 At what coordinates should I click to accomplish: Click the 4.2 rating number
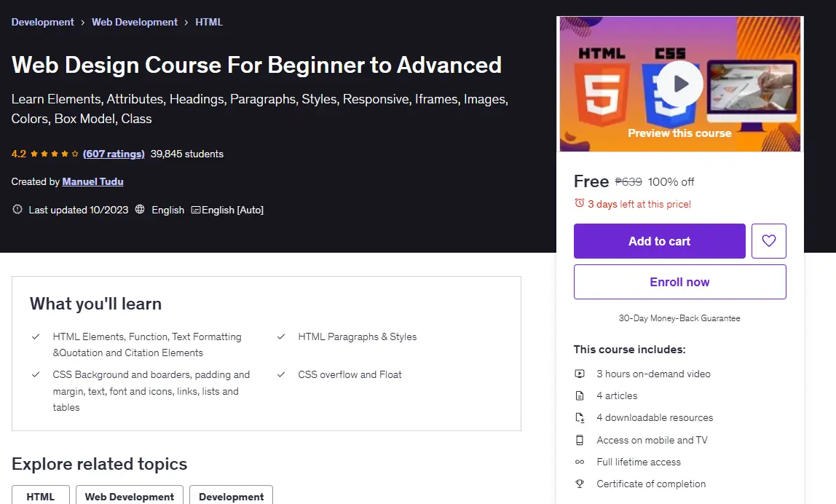tap(19, 154)
